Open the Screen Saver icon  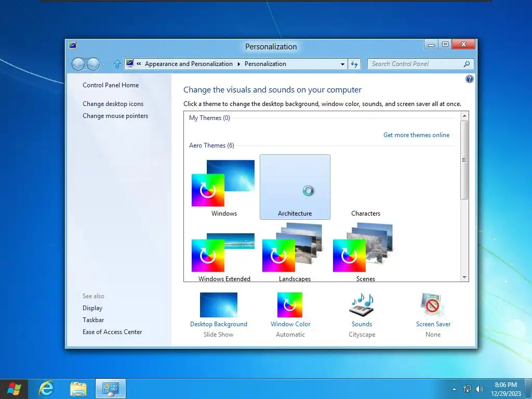[x=433, y=304]
